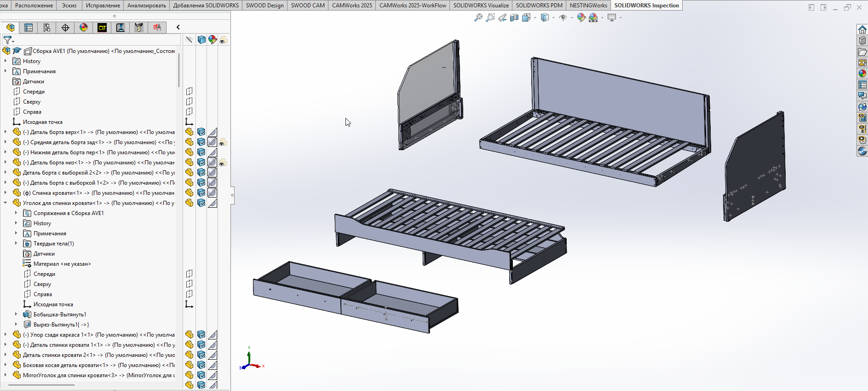Switch to the CAMWorks 2025 tab
This screenshot has width=868, height=391.
[x=352, y=6]
